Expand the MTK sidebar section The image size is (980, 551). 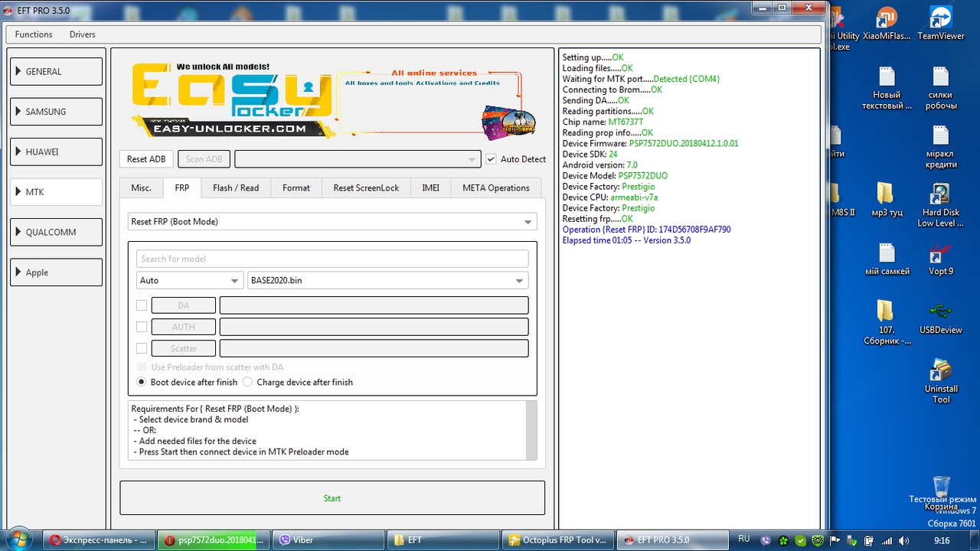coord(55,192)
